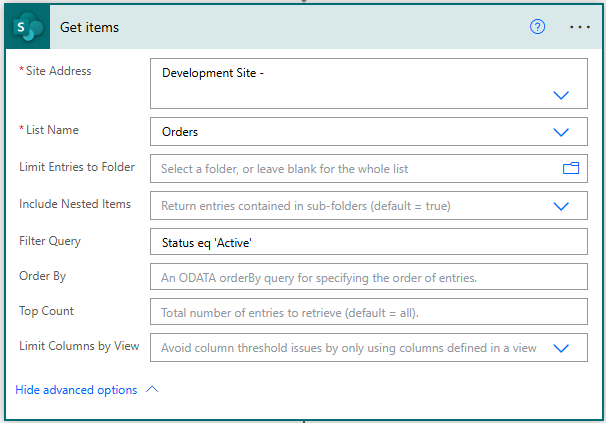Viewport: 606px width, 423px height.
Task: Click the Filter Query field
Action: [x=368, y=241]
